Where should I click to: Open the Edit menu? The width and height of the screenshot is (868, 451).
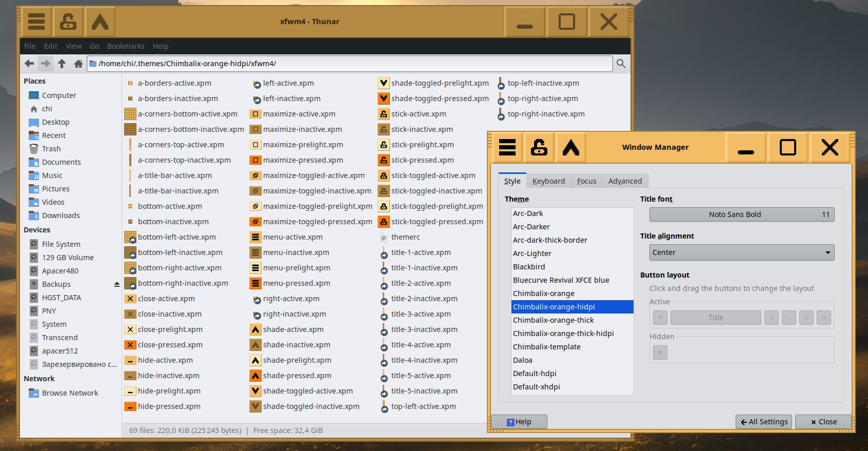point(51,46)
